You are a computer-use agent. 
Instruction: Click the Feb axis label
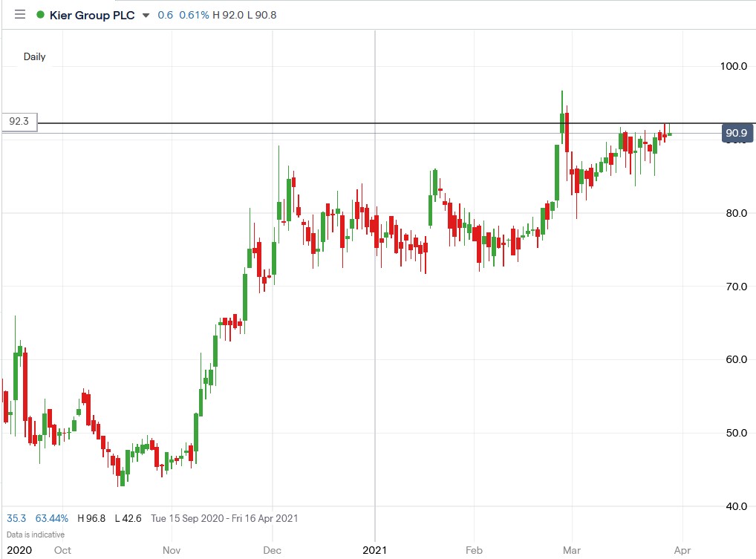(474, 551)
